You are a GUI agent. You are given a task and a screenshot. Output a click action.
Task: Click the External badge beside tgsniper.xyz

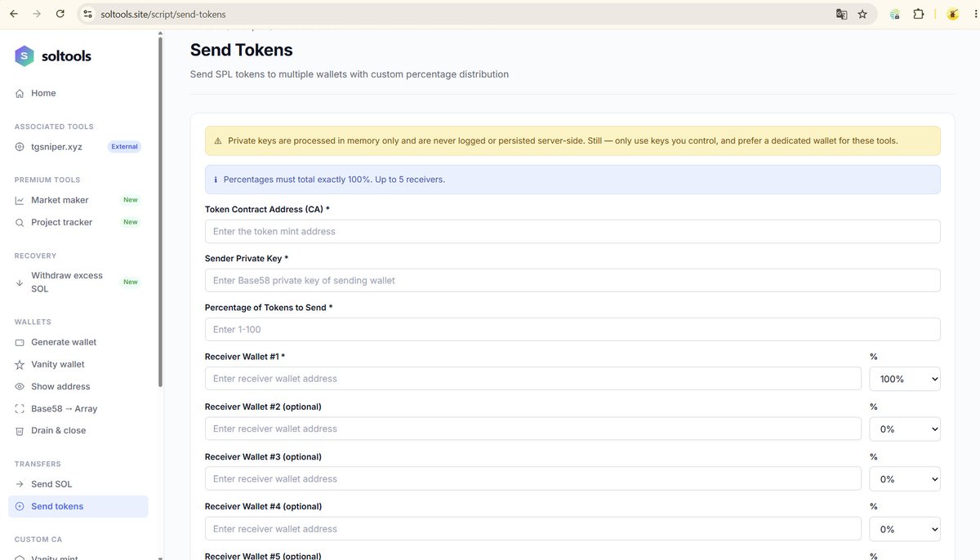pos(125,147)
